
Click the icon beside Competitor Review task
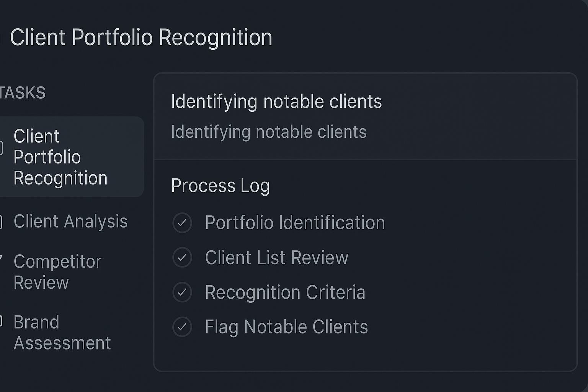click(x=1, y=257)
